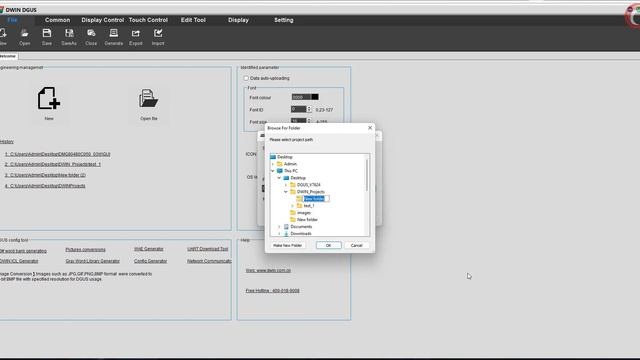Open the UART Download Tool link

point(208,249)
